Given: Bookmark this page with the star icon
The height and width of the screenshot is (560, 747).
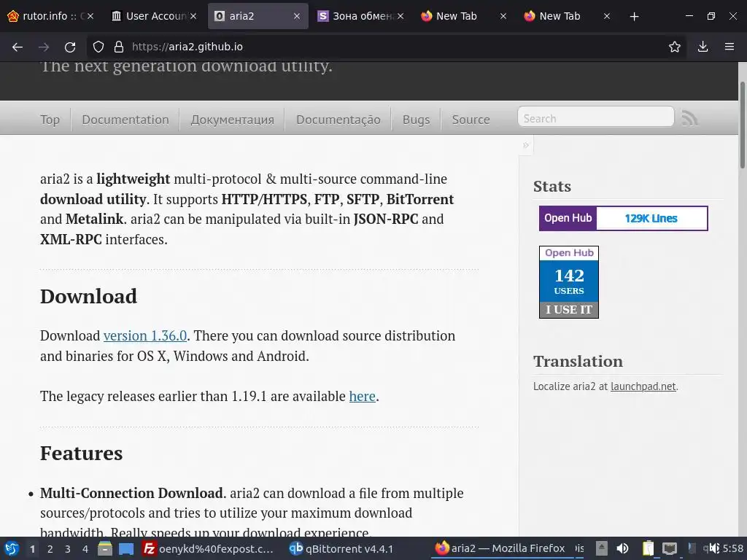Looking at the screenshot, I should 675,47.
